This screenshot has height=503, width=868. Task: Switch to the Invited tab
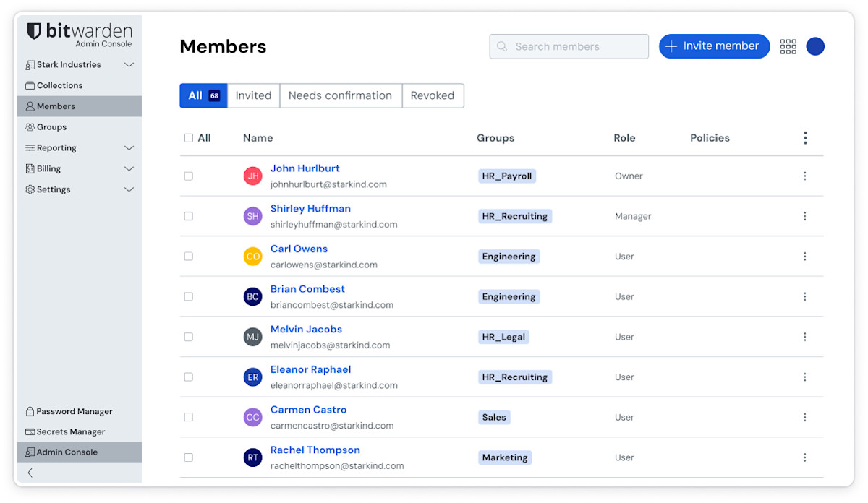point(253,95)
